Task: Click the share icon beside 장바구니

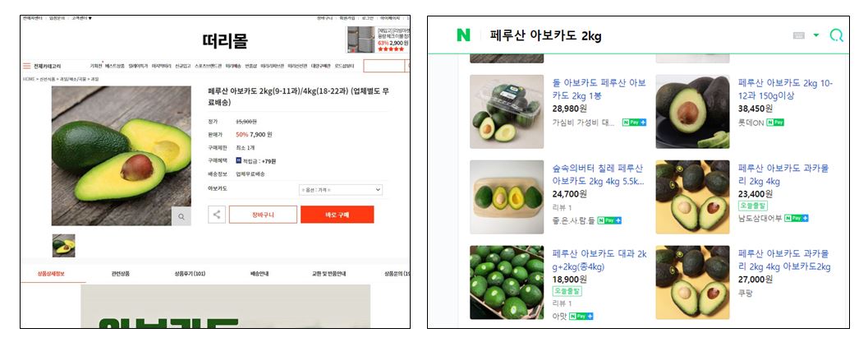Action: [217, 215]
